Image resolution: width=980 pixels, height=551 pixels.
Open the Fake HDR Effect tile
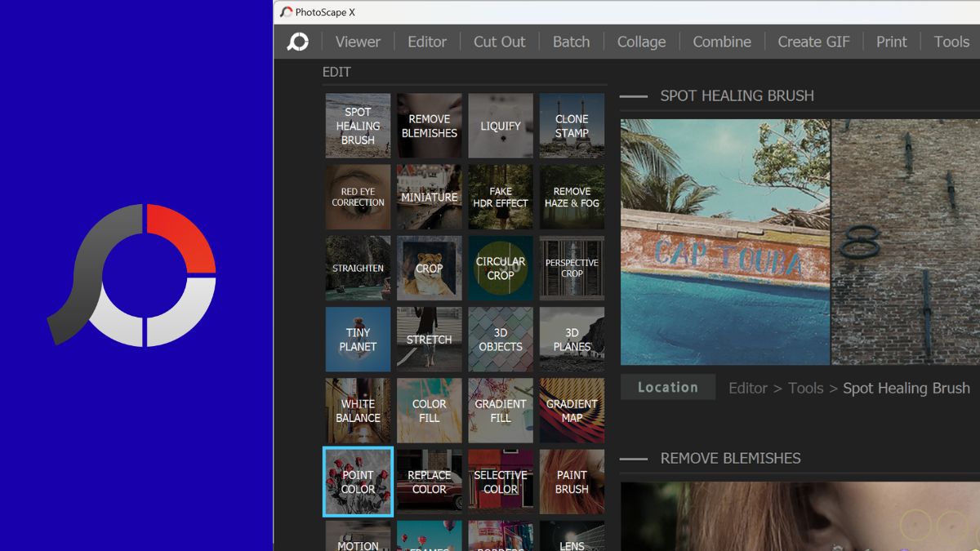pyautogui.click(x=501, y=197)
